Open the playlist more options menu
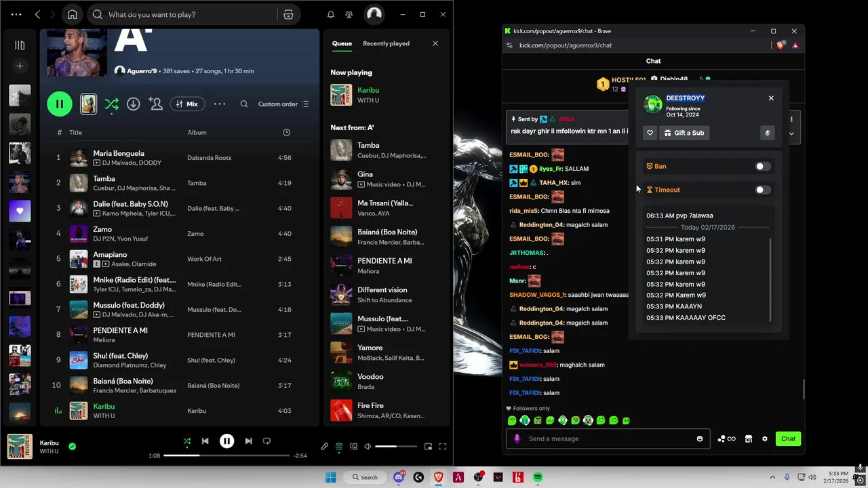This screenshot has width=868, height=488. [x=220, y=104]
